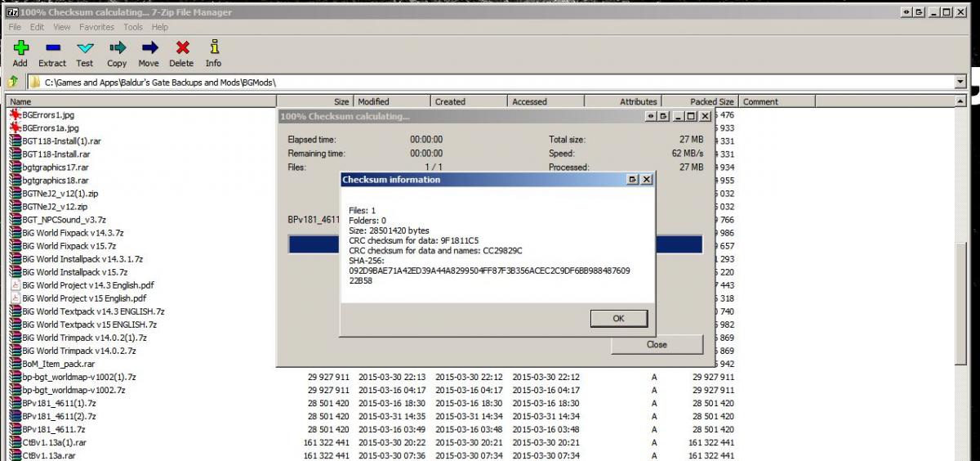980x461 pixels.
Task: Open the View menu
Action: (62, 27)
